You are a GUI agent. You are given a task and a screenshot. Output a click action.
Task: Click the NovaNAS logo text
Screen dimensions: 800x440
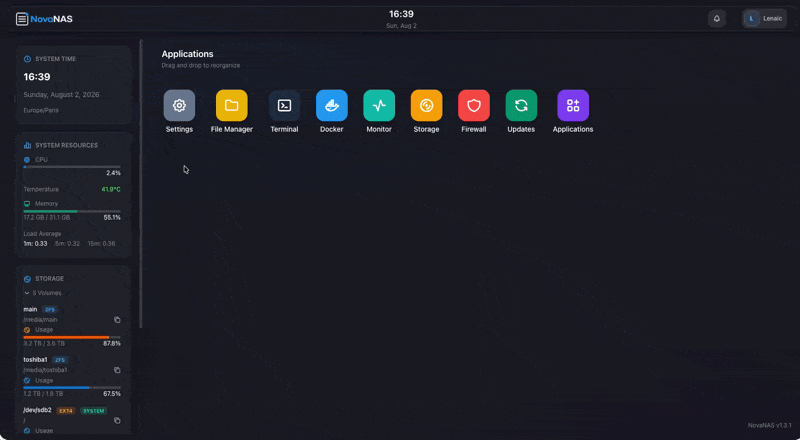pyautogui.click(x=52, y=19)
